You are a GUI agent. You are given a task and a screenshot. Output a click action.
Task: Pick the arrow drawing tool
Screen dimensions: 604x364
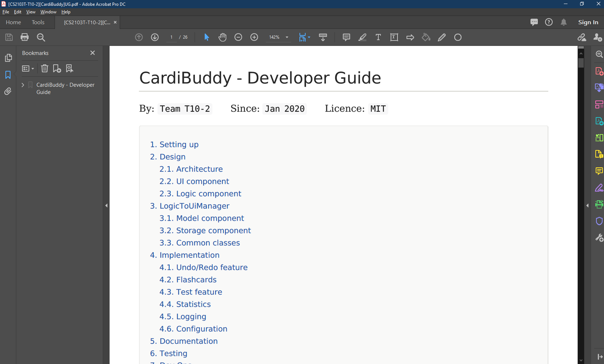(410, 37)
